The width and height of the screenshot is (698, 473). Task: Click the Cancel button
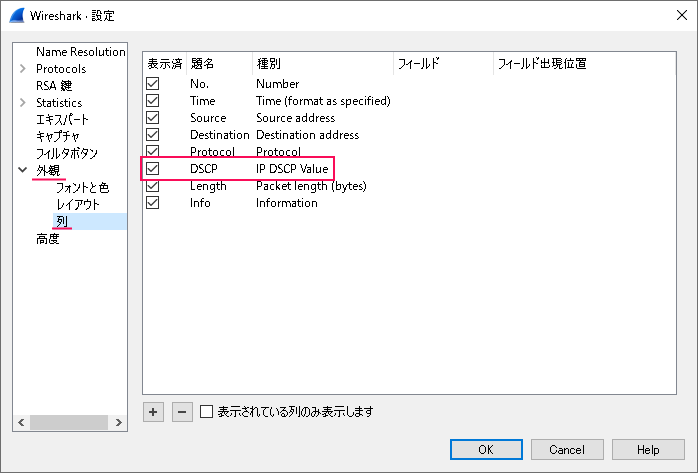[x=567, y=449]
